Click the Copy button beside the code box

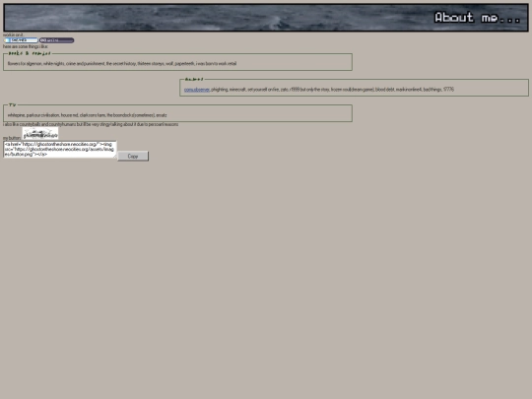tap(133, 156)
